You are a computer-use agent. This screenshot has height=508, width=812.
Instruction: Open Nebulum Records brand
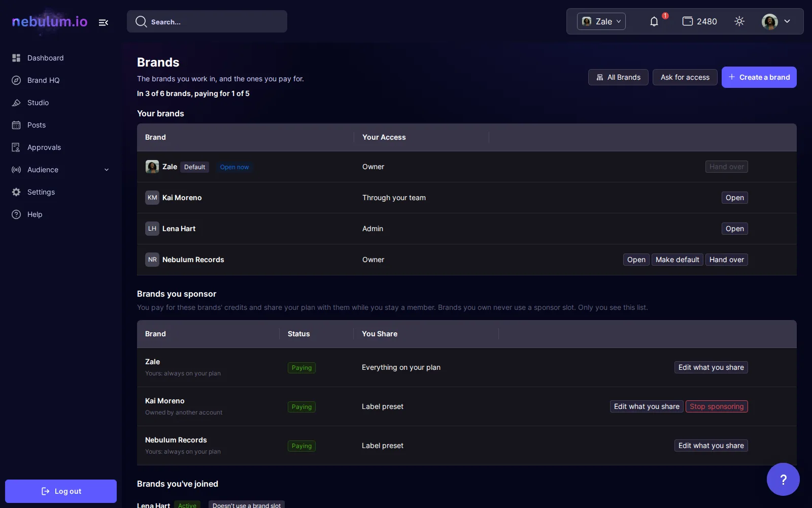coord(636,260)
